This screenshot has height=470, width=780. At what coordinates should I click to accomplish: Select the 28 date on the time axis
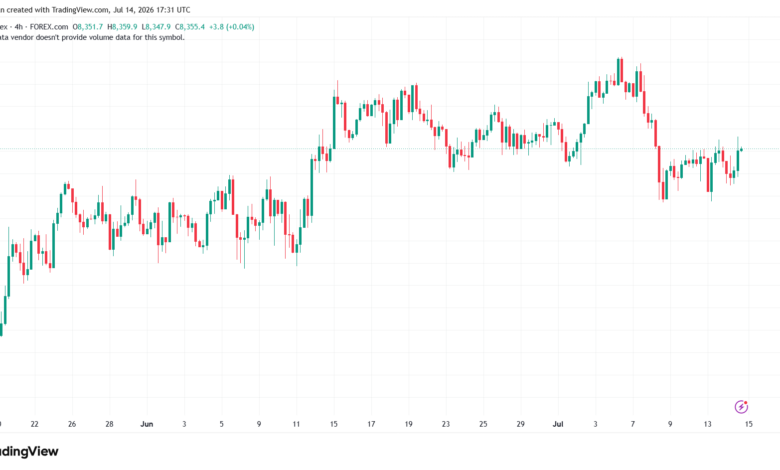pyautogui.click(x=109, y=424)
